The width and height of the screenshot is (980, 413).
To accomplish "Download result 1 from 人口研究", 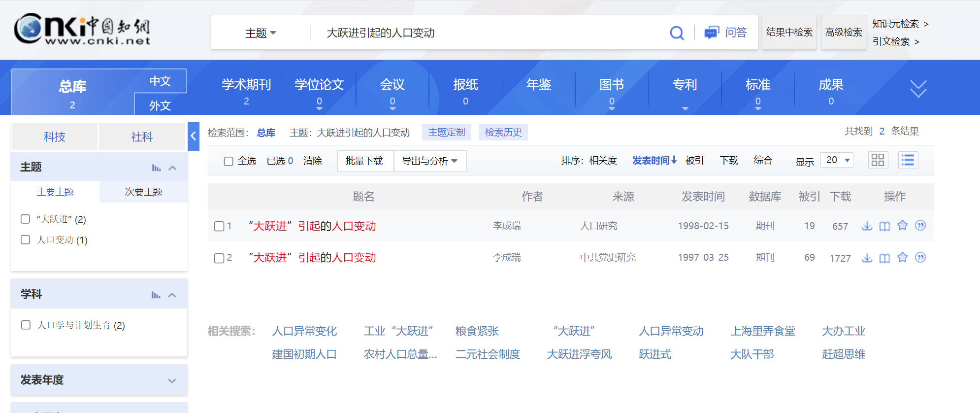I will pos(867,226).
